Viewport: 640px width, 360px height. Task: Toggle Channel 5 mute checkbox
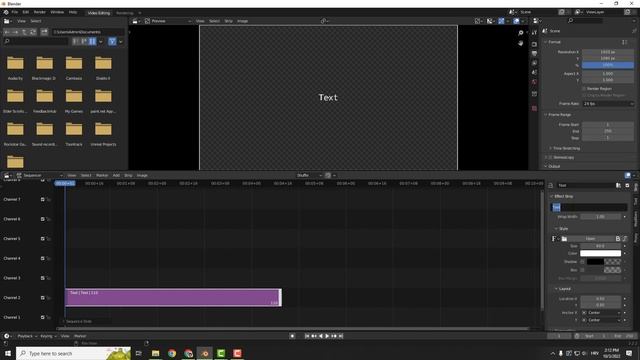(x=42, y=239)
